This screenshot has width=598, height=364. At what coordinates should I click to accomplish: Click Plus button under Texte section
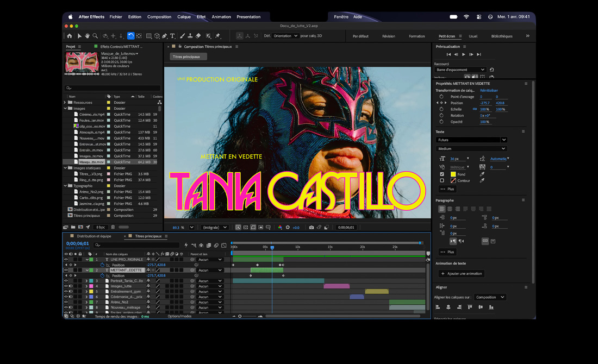[448, 189]
